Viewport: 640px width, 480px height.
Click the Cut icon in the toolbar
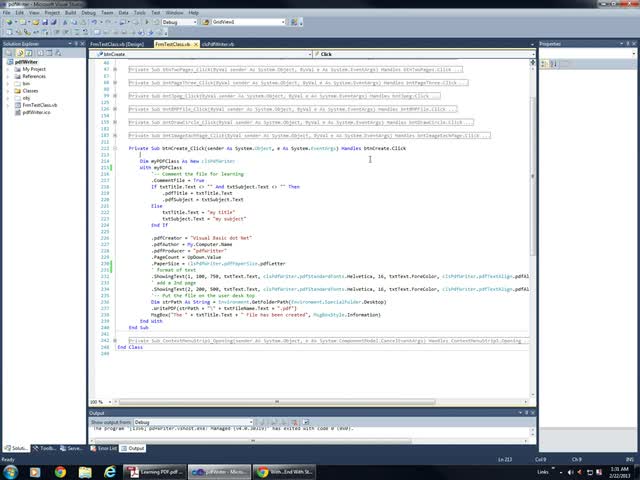pyautogui.click(x=65, y=22)
